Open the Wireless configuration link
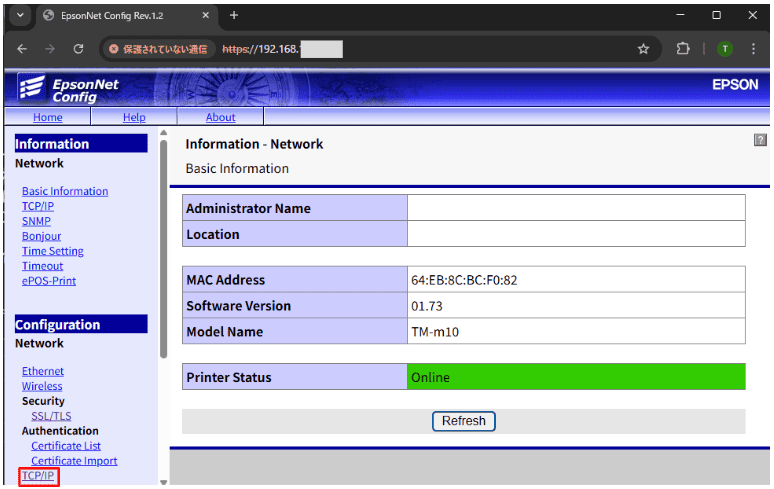The image size is (774, 489). coord(42,386)
